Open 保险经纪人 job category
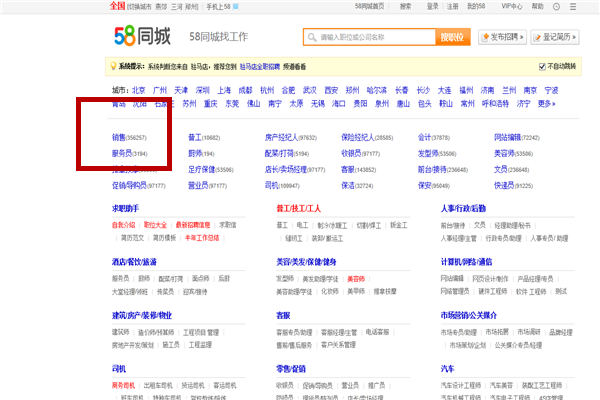Screen dimensions: 600x400 pos(367,137)
